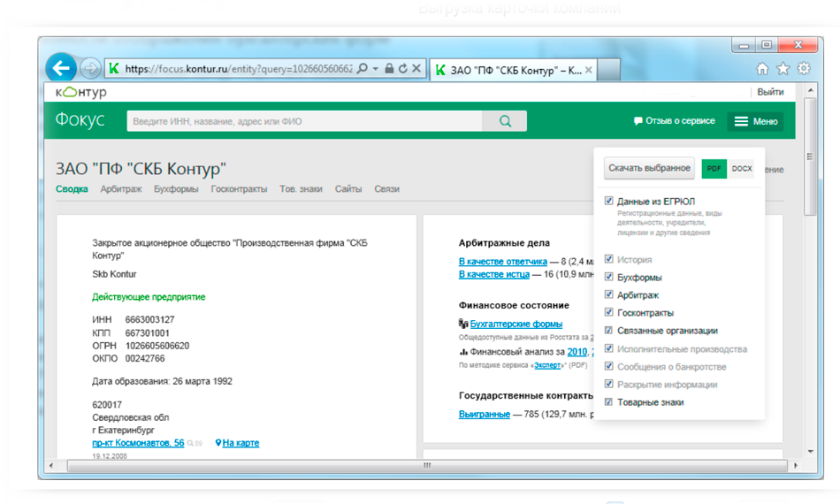Image resolution: width=840 pixels, height=504 pixels.
Task: Switch to the Сайты tab
Action: click(348, 189)
